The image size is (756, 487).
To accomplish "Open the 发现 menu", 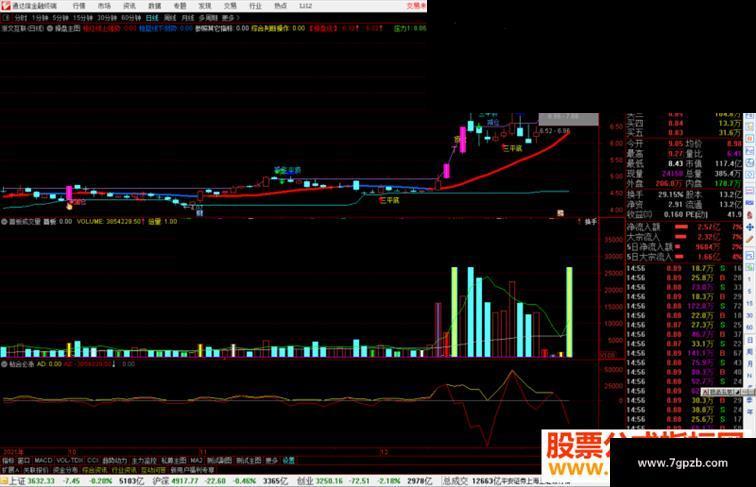I will click(x=205, y=6).
